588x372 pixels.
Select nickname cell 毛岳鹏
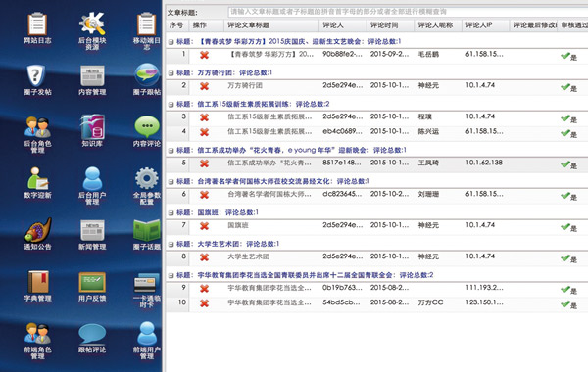coord(428,54)
